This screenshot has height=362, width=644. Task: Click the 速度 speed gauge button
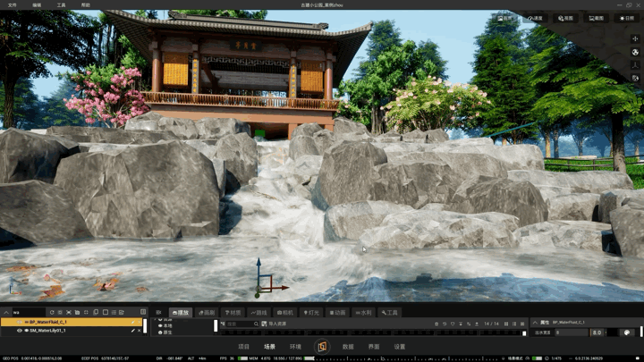[535, 18]
